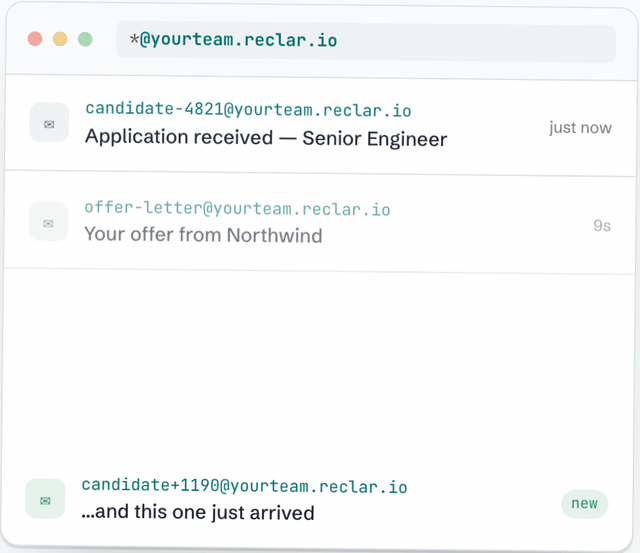Focus the *@yourteam.reclar.io address field

(x=366, y=42)
